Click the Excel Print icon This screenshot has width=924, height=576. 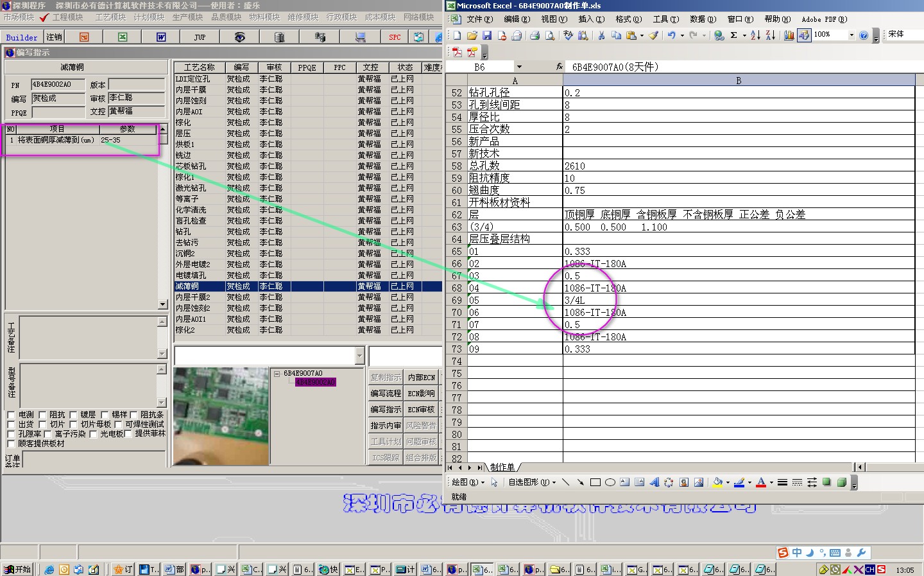click(535, 35)
